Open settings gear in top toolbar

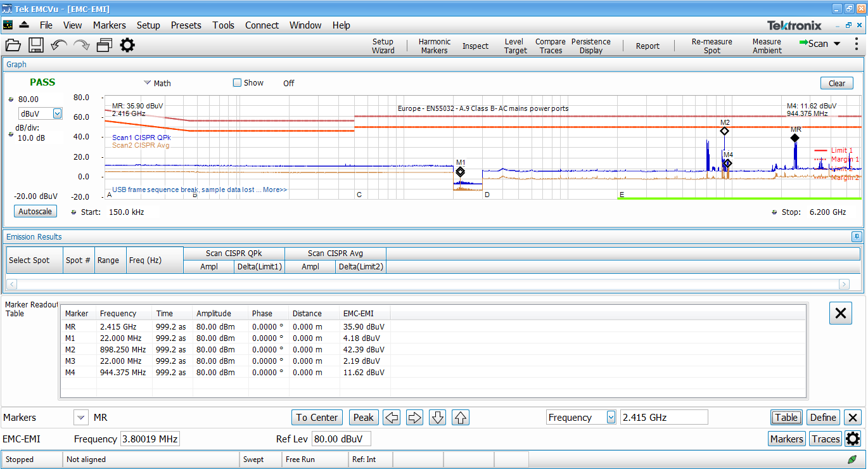click(127, 45)
